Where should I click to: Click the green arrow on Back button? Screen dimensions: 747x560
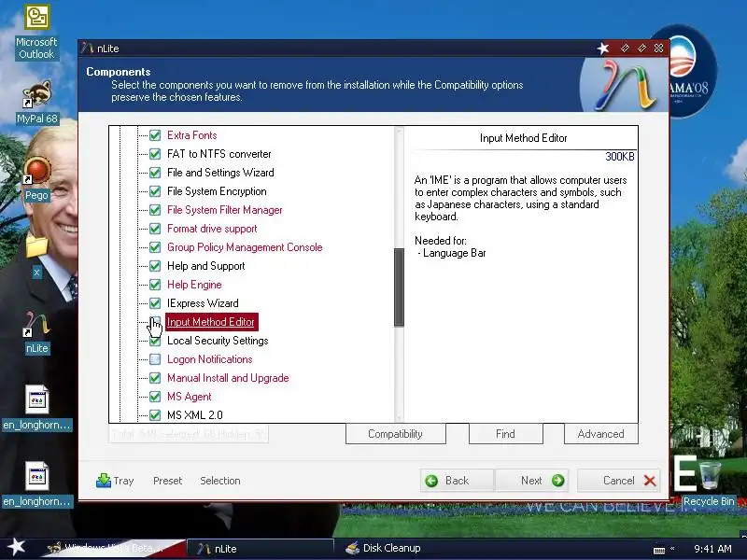click(431, 481)
